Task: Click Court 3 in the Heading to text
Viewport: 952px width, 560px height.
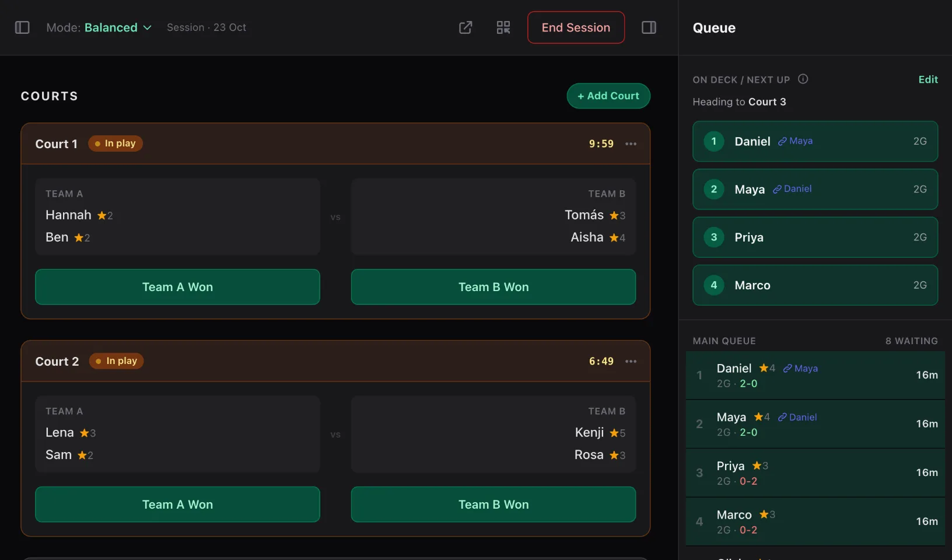Action: tap(767, 102)
